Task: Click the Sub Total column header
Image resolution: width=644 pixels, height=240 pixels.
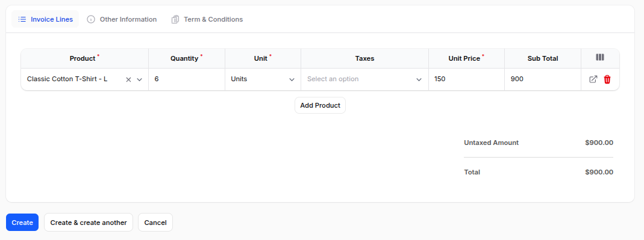Action: point(543,58)
